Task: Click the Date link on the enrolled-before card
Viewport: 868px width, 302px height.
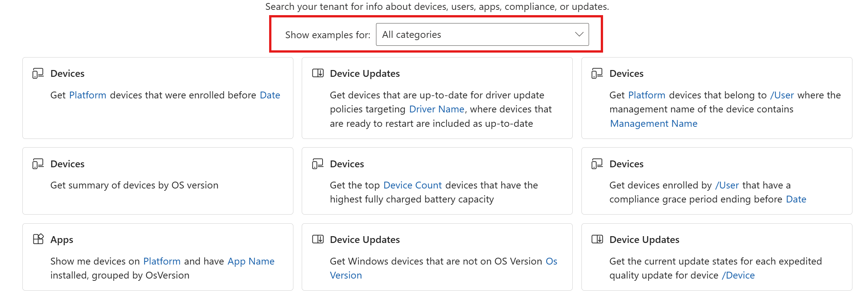Action: tap(270, 95)
